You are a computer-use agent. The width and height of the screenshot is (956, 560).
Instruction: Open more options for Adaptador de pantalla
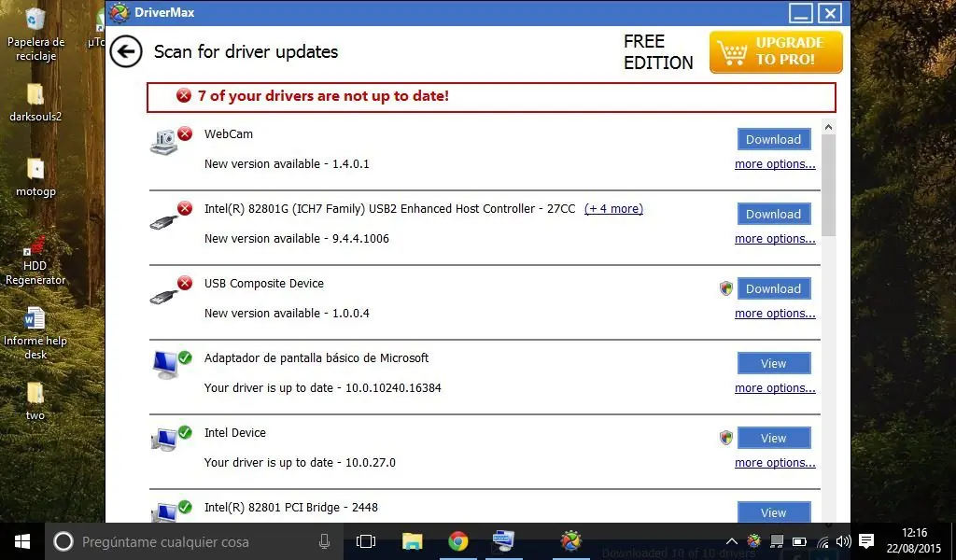775,387
